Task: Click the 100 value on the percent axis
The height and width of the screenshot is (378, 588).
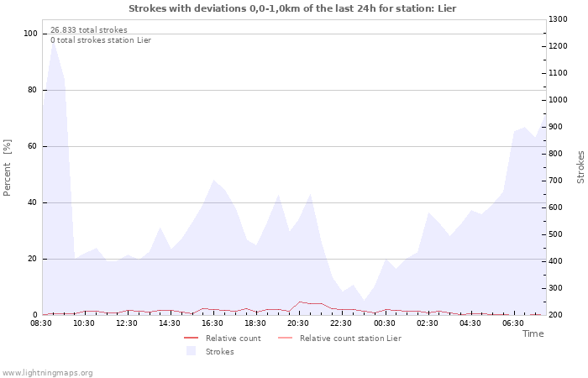Action: (30, 34)
